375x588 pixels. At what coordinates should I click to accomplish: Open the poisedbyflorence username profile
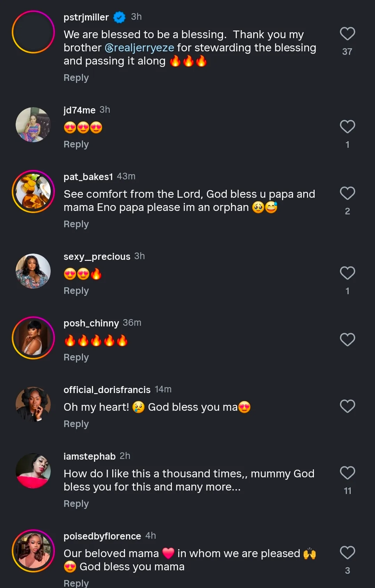coord(102,536)
